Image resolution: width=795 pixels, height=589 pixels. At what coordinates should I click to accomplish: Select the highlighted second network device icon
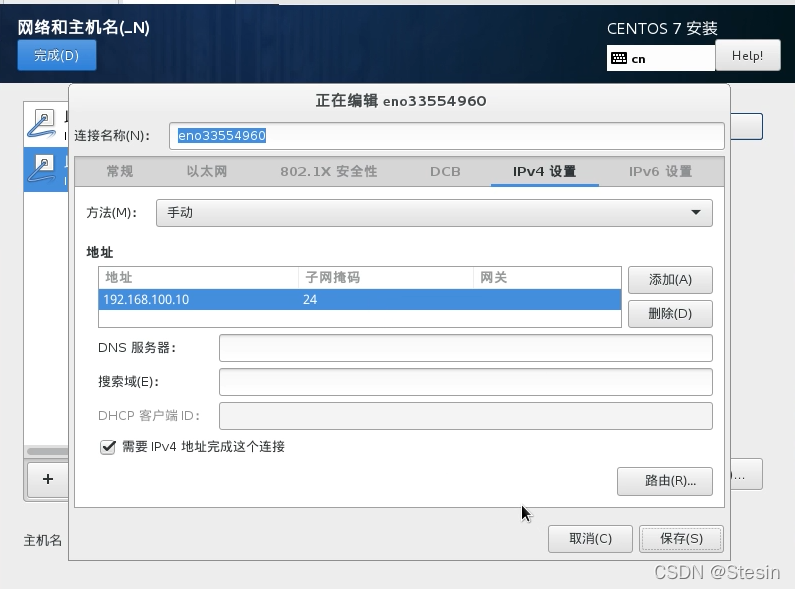pos(42,169)
